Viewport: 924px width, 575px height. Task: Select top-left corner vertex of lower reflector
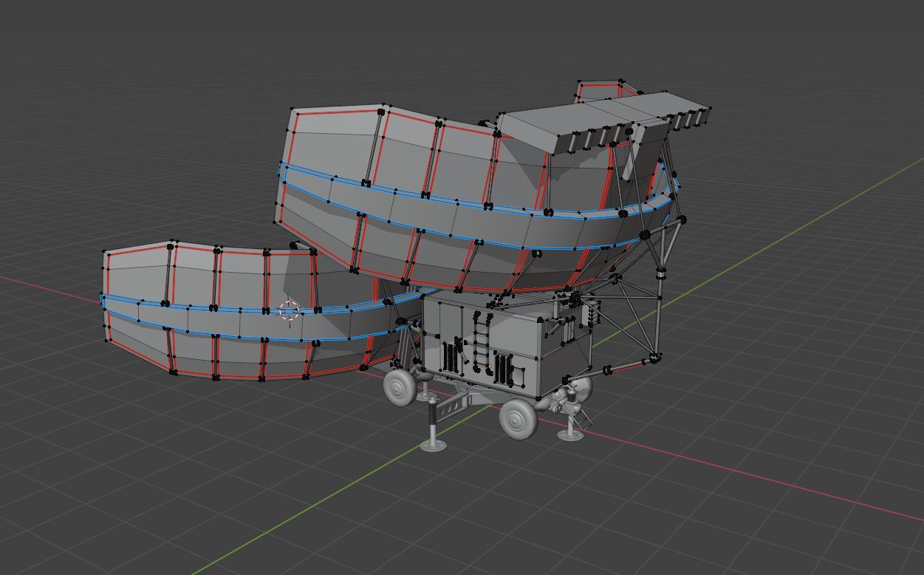[x=106, y=253]
